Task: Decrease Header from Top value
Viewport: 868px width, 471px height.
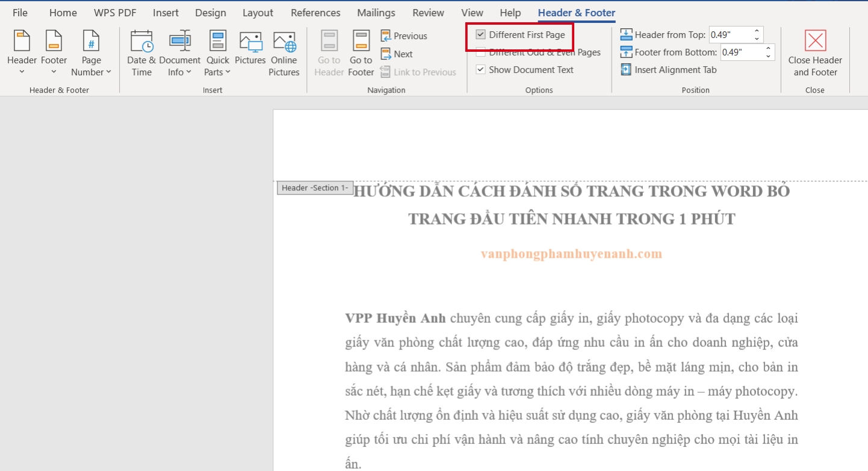Action: pos(757,39)
